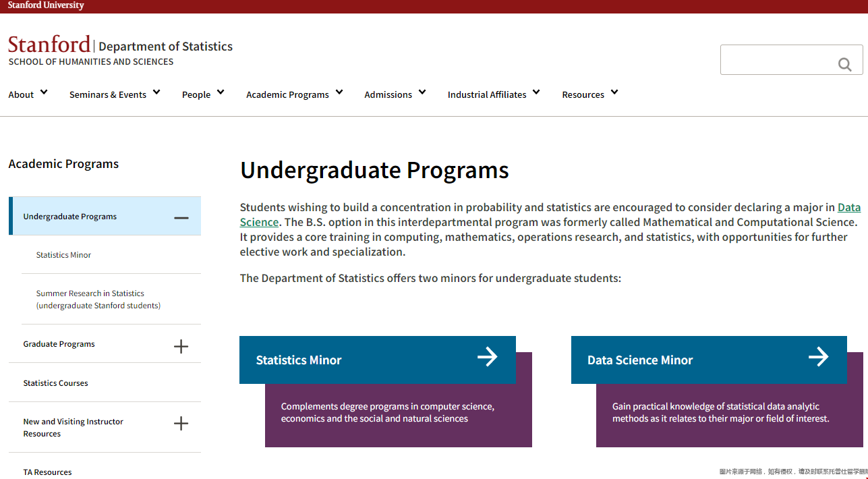The image size is (868, 479).
Task: Open the Stanford University top banner link
Action: click(46, 5)
